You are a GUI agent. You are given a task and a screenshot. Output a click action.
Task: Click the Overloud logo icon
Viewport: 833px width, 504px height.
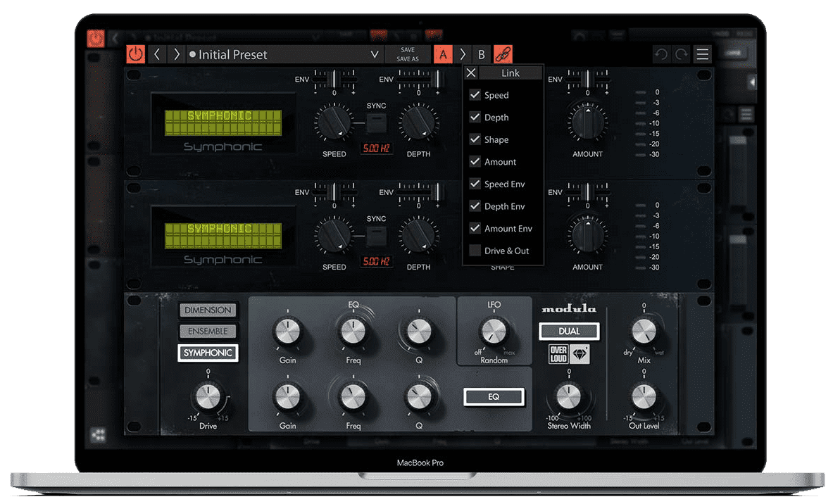558,354
